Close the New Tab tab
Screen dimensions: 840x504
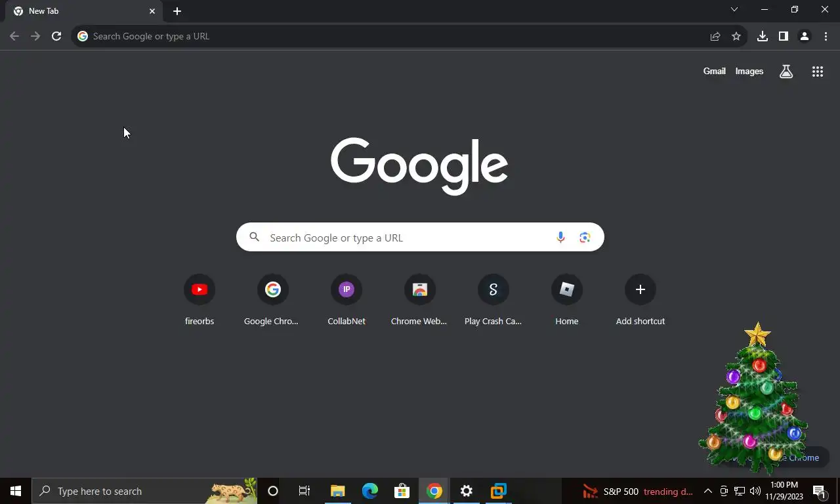pos(152,11)
